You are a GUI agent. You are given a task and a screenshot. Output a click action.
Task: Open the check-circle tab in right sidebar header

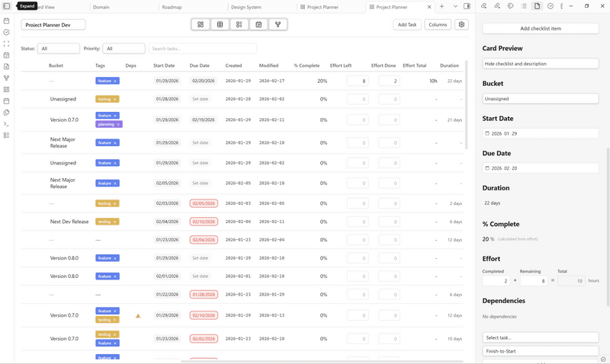point(551,6)
